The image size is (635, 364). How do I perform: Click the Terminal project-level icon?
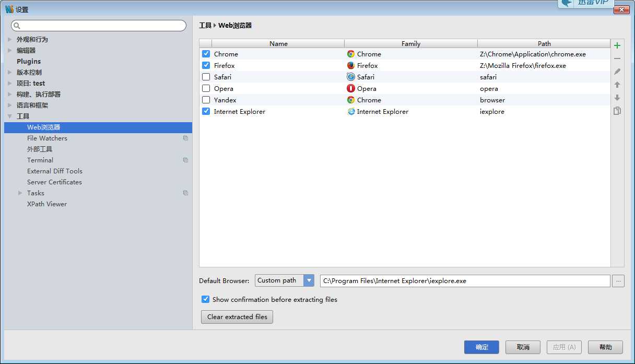[185, 160]
